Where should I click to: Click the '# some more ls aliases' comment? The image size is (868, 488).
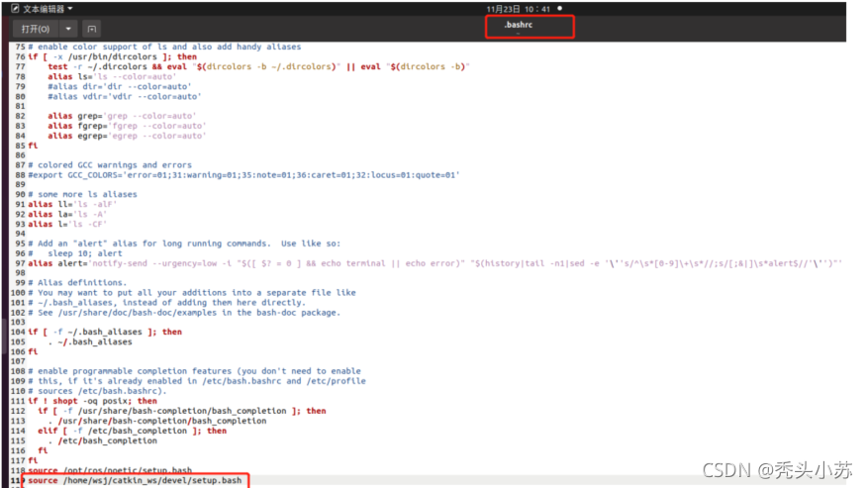82,194
